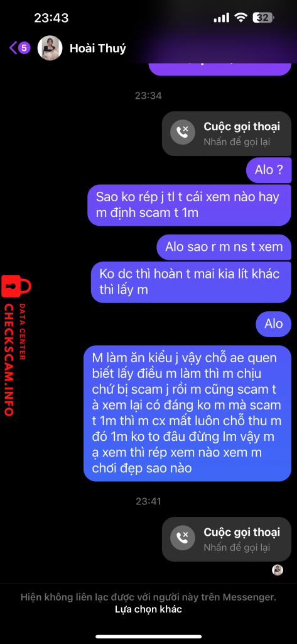Select message "Ko dc thì hoàn t mai kia"
This screenshot has height=644, width=297.
[x=191, y=282]
